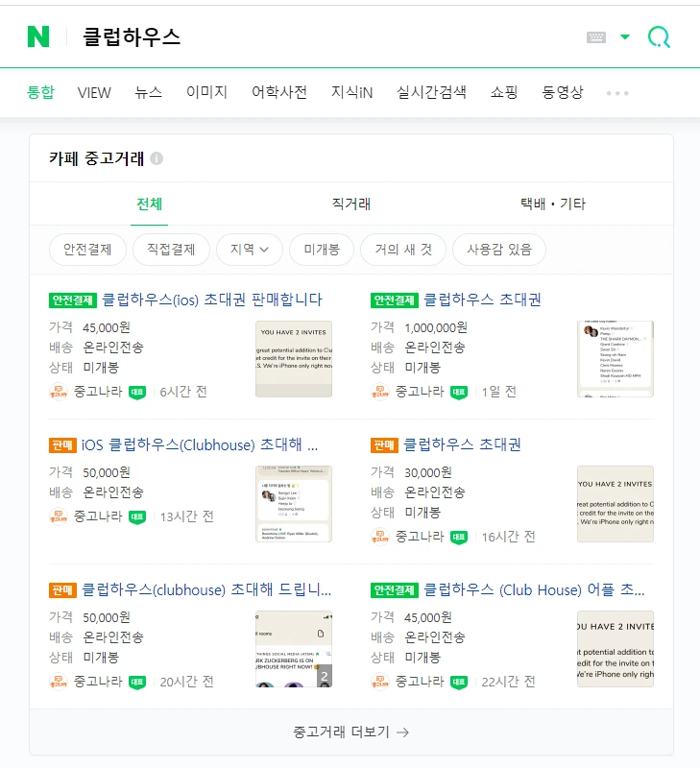Viewport: 700px width, 768px height.
Task: Click the 중고나라 name on 6시간 전 listing
Action: (98, 392)
